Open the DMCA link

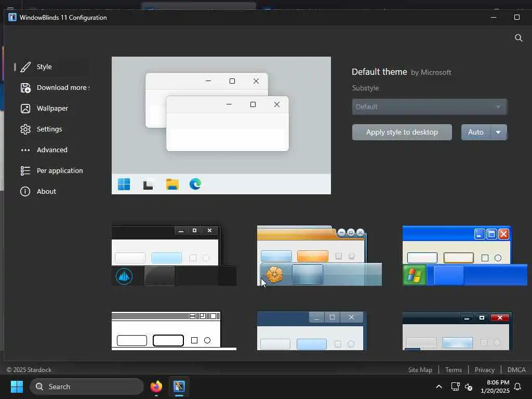[x=516, y=370]
